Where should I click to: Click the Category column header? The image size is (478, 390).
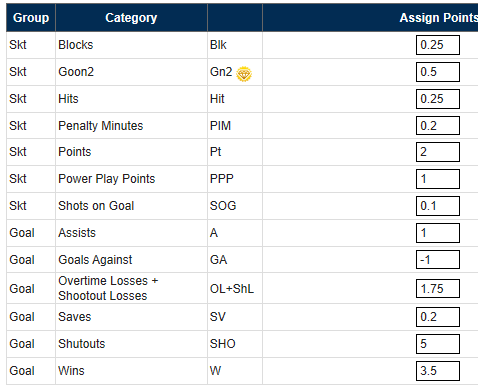(x=131, y=18)
